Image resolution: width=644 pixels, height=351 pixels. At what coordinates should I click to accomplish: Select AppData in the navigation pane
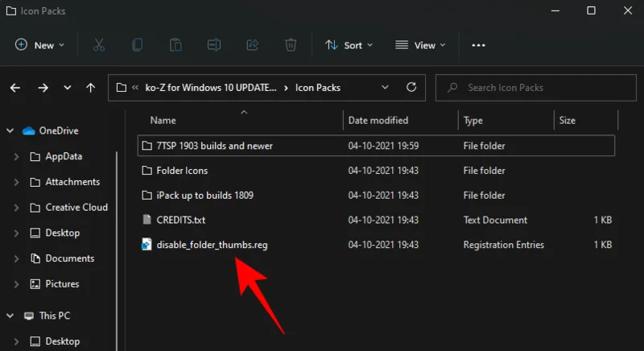coord(64,156)
